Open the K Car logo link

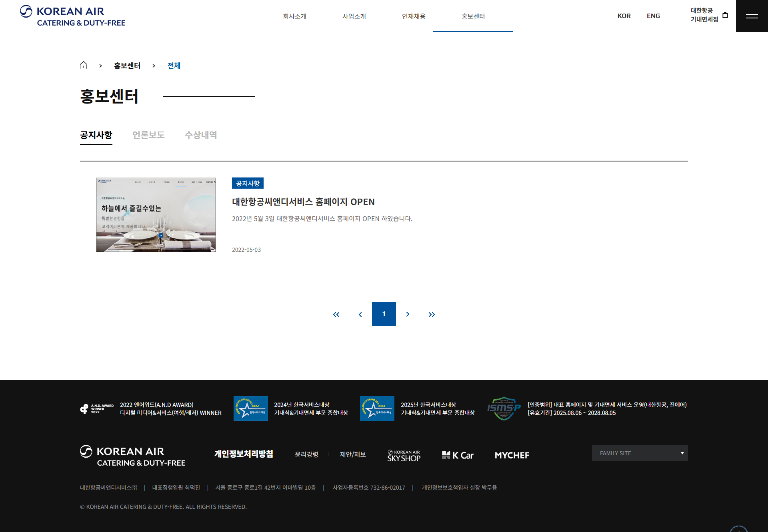coord(458,455)
